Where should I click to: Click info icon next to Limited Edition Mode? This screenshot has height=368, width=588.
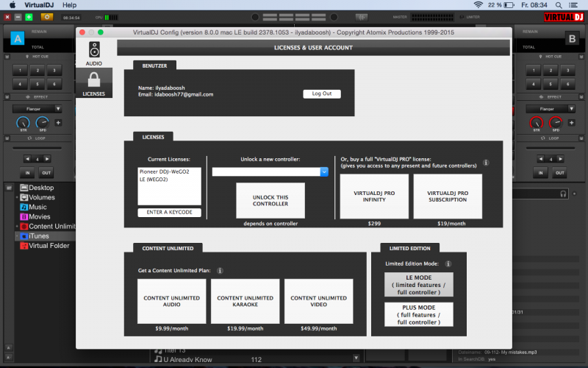tap(448, 263)
